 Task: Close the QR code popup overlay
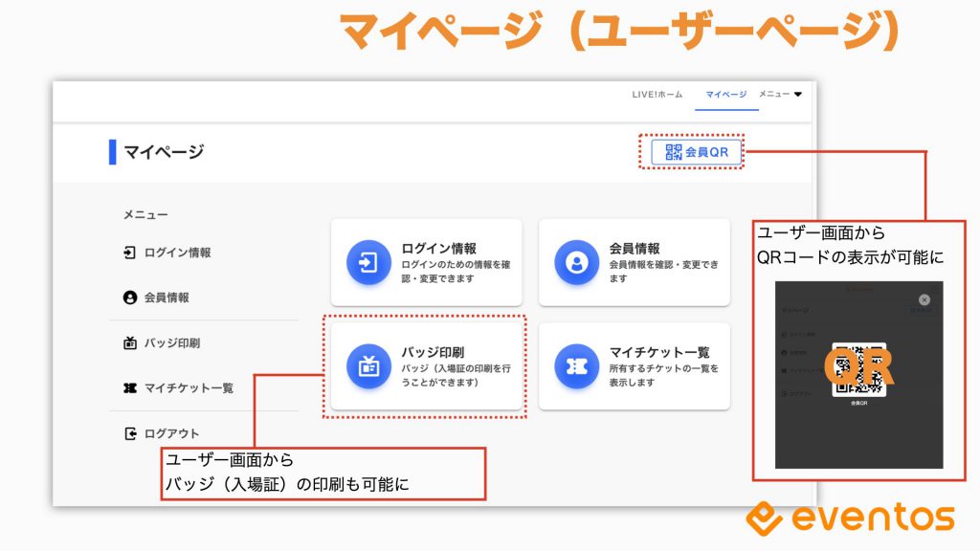coord(924,299)
